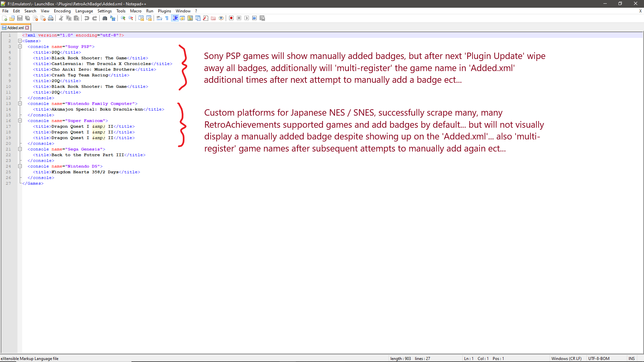Paste using the clipboard Paste icon
This screenshot has width=644, height=362.
76,18
